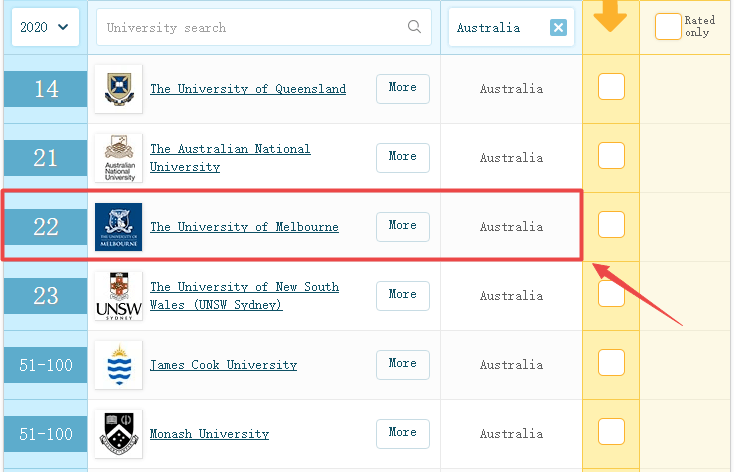Click Australia cell in Monash University row
Screen dimensions: 734x472
coord(511,434)
